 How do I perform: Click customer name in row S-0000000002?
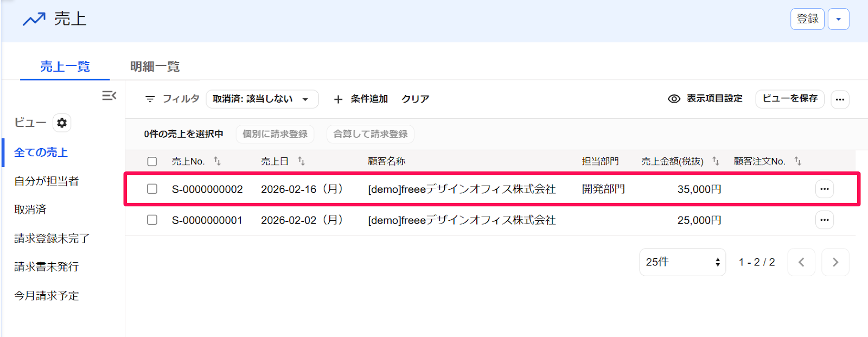(462, 189)
